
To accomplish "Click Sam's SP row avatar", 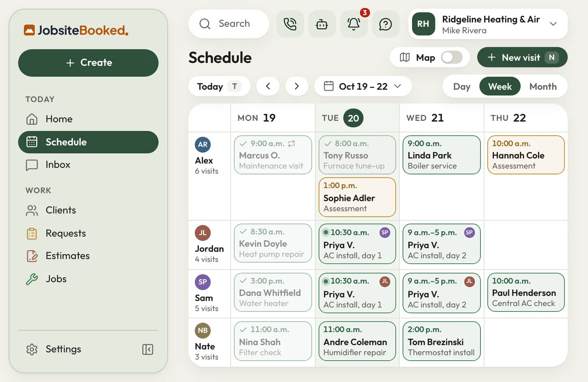I will [x=203, y=282].
